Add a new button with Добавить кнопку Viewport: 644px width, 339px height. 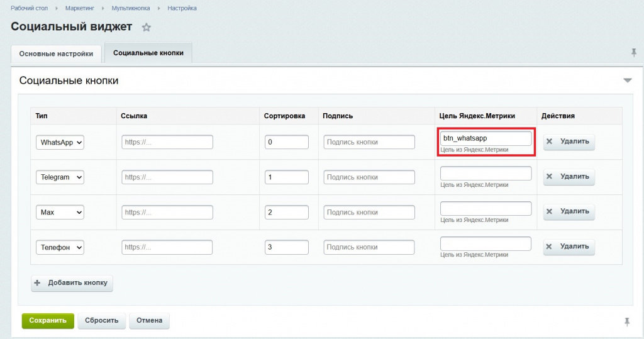pos(72,283)
